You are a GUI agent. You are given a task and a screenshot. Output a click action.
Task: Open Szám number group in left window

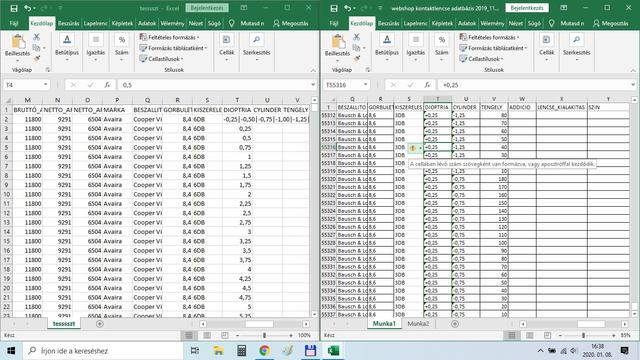[x=122, y=48]
